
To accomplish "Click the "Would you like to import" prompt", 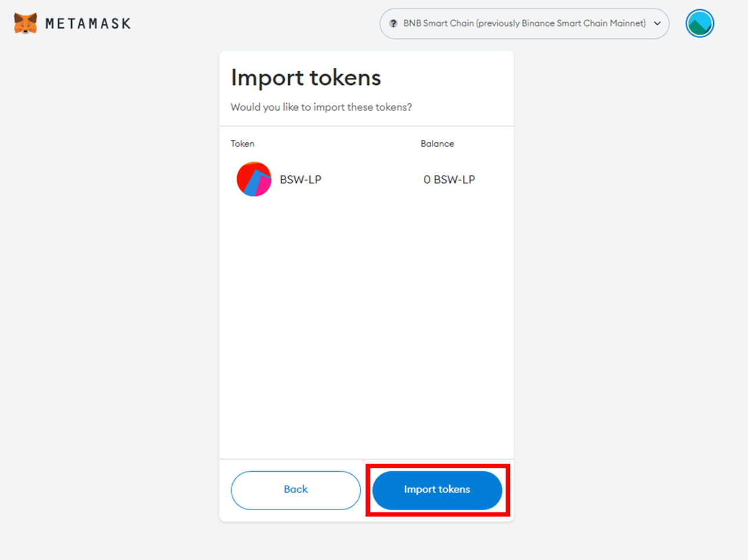I will [x=321, y=107].
